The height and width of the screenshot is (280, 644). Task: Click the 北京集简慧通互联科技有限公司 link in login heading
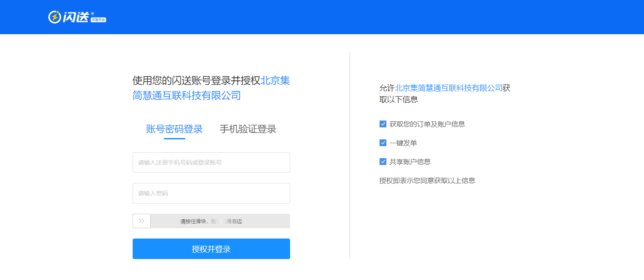point(211,88)
